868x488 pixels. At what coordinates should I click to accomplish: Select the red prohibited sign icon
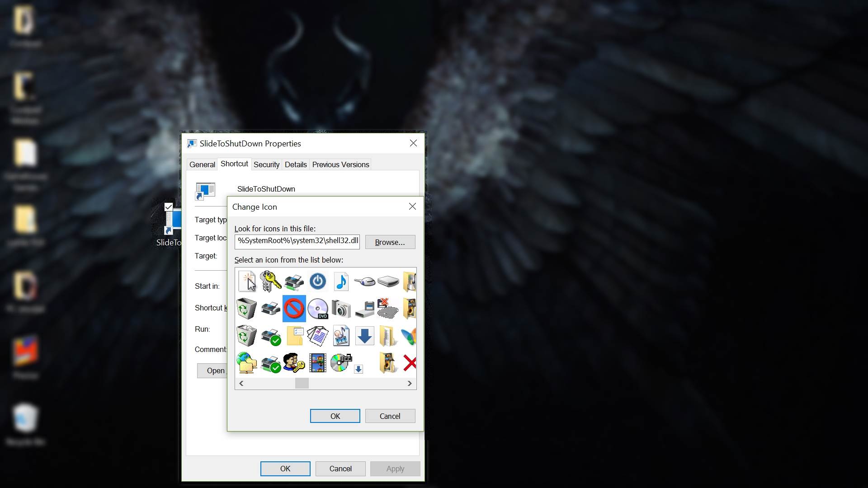294,309
